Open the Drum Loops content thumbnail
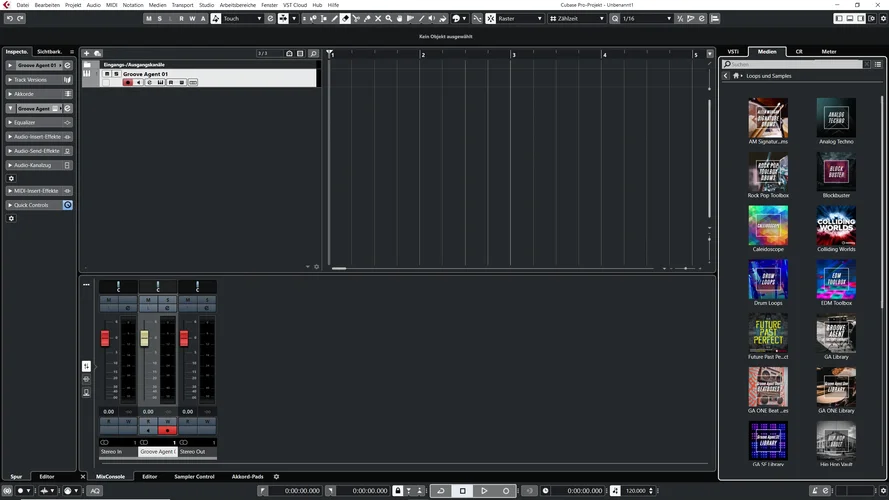The width and height of the screenshot is (889, 500). [768, 279]
